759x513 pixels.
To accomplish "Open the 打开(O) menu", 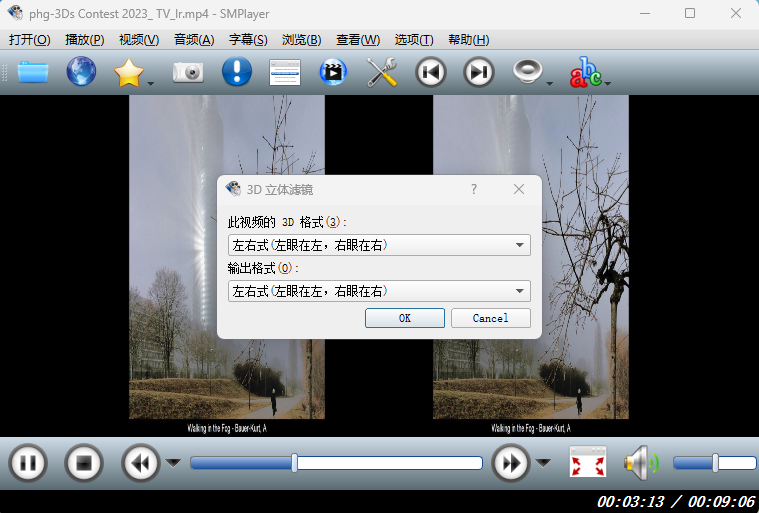I will coord(30,40).
